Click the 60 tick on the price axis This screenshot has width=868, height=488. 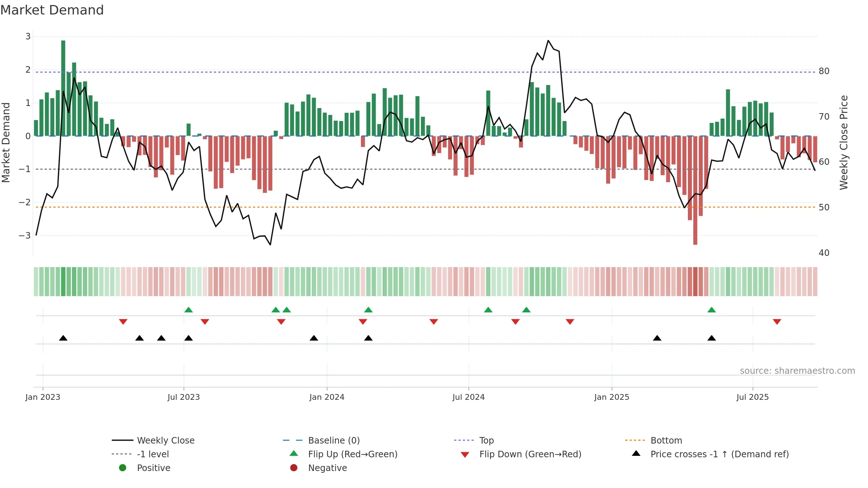(824, 162)
